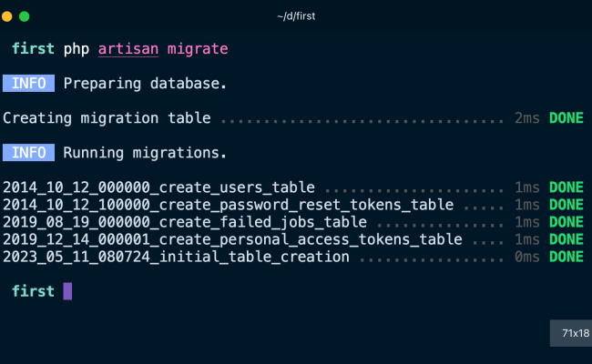Click the ~/d/first window title
This screenshot has width=592, height=364.
[x=296, y=16]
